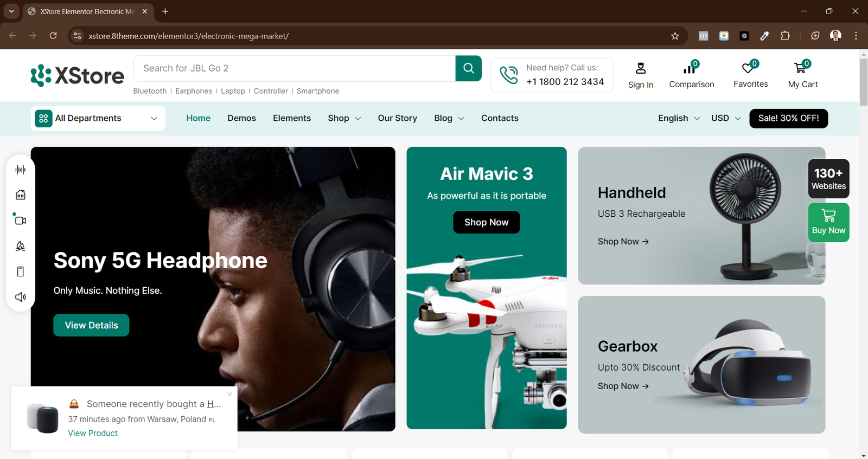Open Favorites heart icon
The image size is (868, 459).
tap(748, 68)
